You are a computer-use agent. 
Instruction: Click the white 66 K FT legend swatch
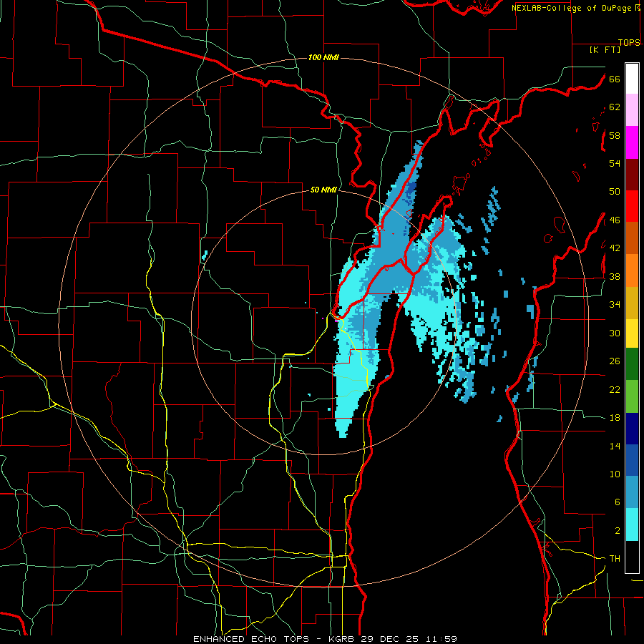point(632,79)
